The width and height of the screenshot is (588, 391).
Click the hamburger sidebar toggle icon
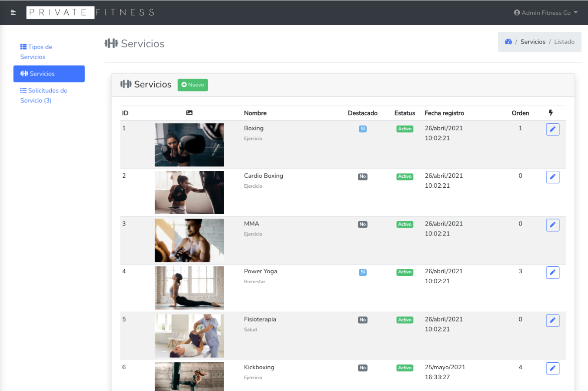[x=13, y=13]
